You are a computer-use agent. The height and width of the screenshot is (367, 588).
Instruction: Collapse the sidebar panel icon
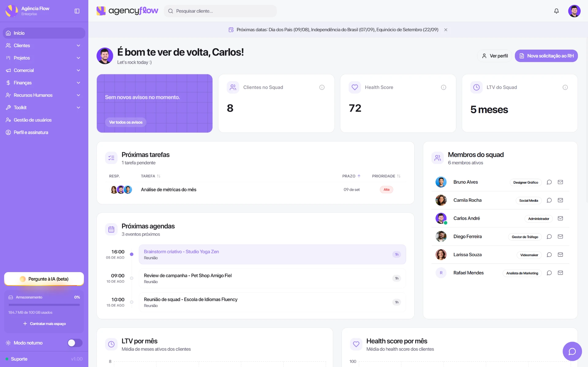coord(77,11)
